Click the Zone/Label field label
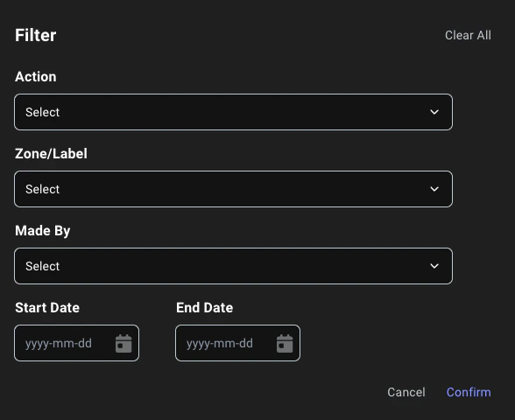Screen dimensions: 515x420 (x=51, y=154)
